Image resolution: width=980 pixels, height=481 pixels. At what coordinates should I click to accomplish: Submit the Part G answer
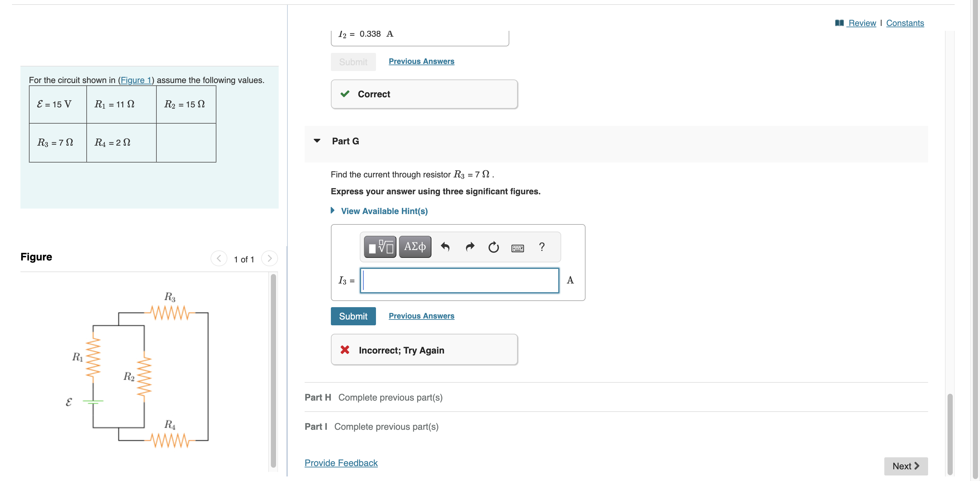[x=353, y=316]
